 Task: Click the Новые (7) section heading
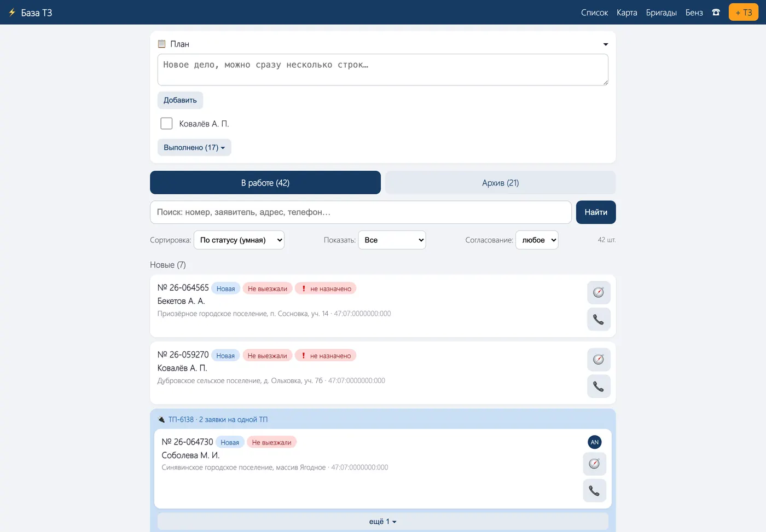(x=168, y=265)
